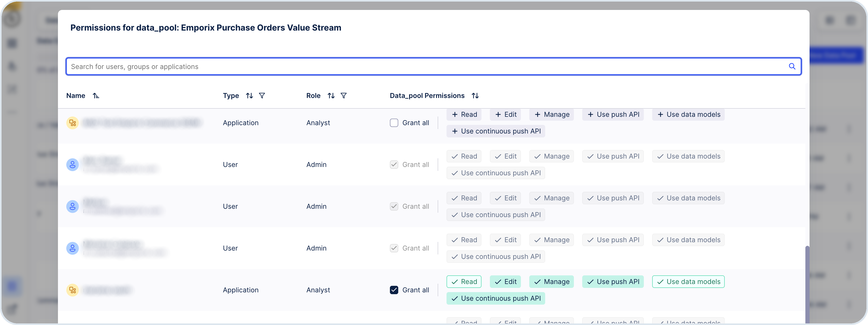Focus the users, groups or applications search field
This screenshot has width=868, height=325.
(x=433, y=66)
